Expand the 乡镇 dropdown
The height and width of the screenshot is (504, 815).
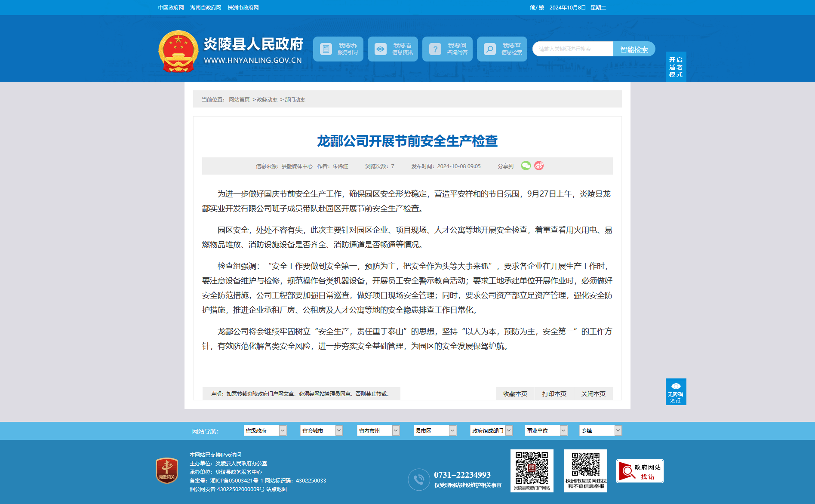[x=600, y=430]
